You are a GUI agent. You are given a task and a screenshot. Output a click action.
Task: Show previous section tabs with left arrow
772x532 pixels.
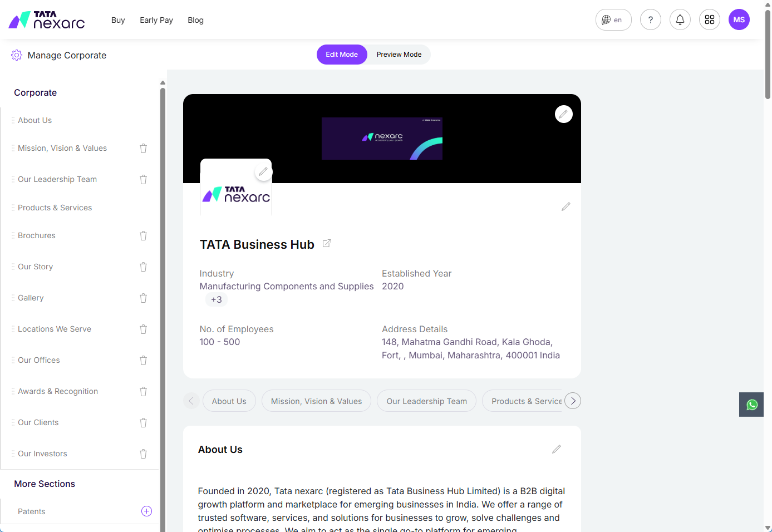click(x=191, y=401)
